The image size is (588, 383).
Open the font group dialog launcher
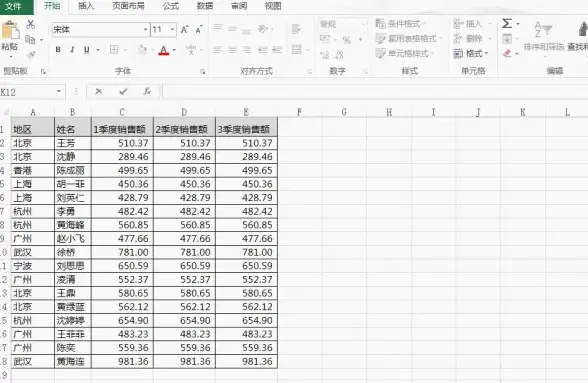pos(202,72)
